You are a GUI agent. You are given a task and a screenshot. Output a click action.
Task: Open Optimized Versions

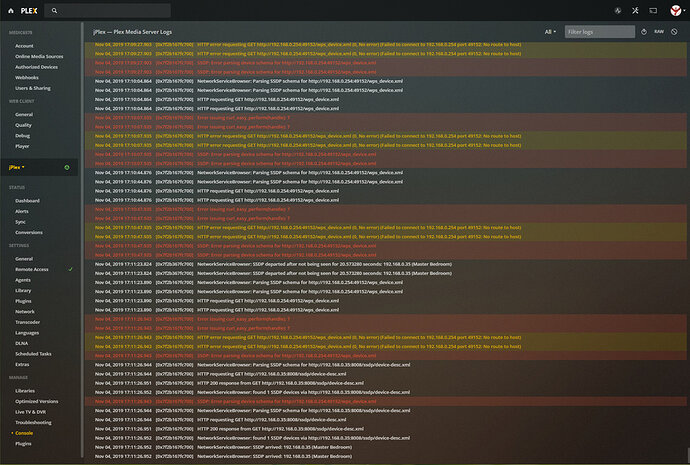tap(37, 401)
